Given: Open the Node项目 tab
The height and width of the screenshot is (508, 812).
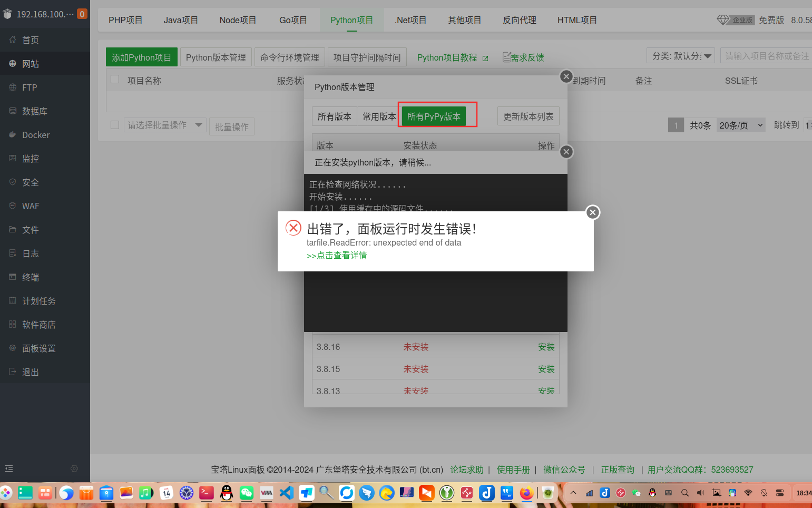Looking at the screenshot, I should click(238, 20).
